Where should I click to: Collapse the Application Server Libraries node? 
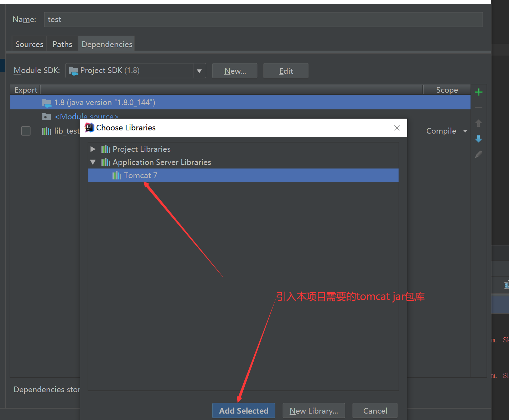point(93,162)
